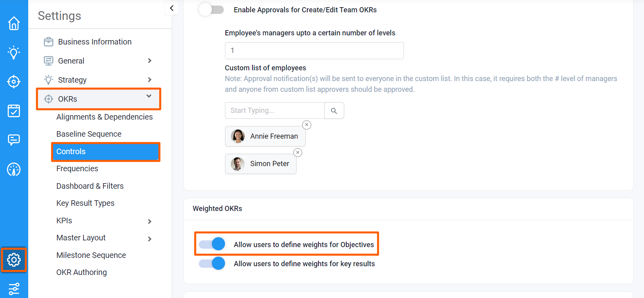This screenshot has height=298, width=644.
Task: Click the search magnifier next to Start Typing field
Action: click(x=334, y=110)
